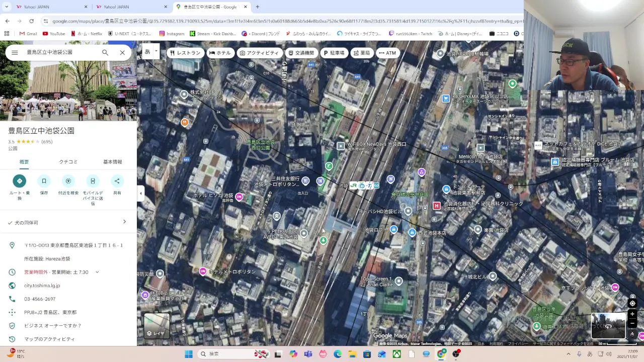Click the send to mobile device icon
Viewport: 644px width, 362px height.
(x=93, y=181)
